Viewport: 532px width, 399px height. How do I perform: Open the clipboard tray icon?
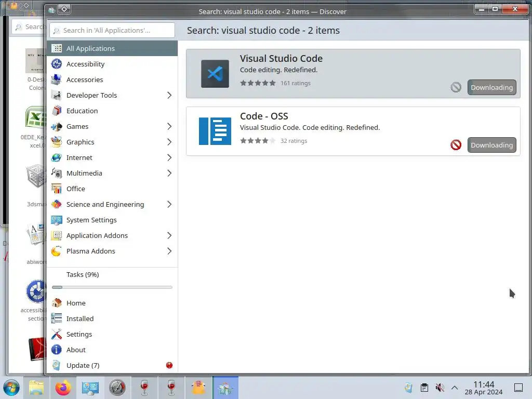pos(424,388)
